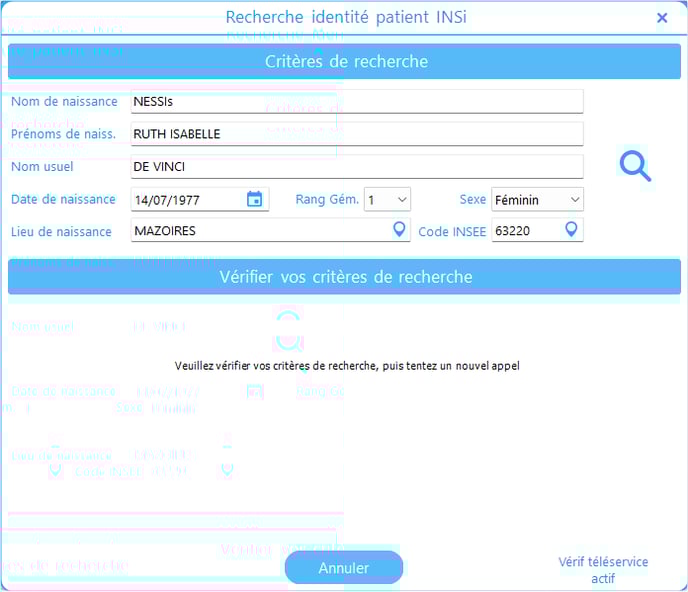
Task: Click the Lieu de naissance field with MAZOIRES
Action: click(260, 231)
